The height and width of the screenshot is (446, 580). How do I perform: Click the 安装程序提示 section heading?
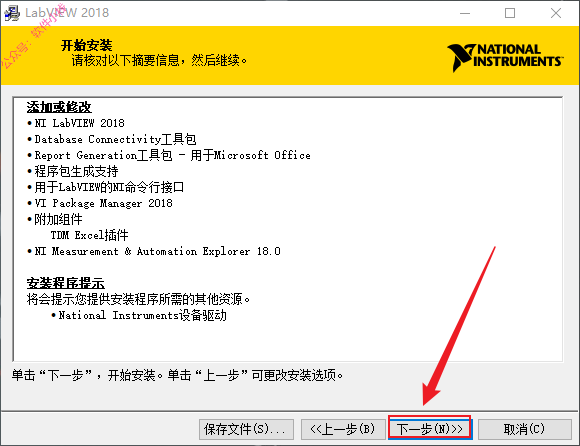[66, 283]
